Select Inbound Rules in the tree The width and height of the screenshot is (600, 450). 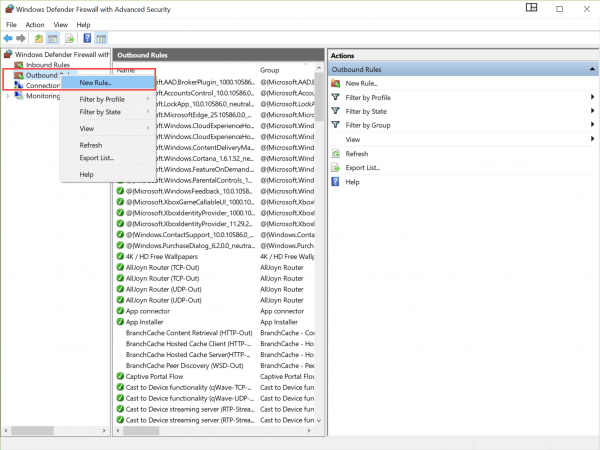(48, 65)
